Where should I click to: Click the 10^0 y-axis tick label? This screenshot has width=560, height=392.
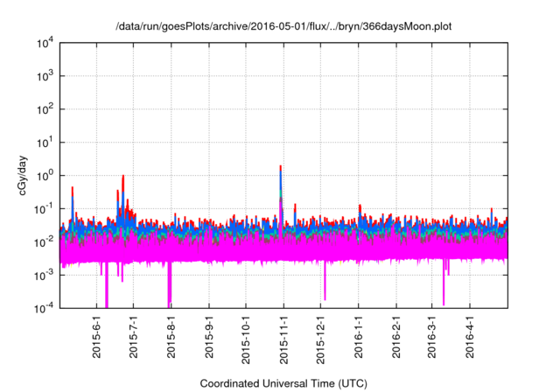coord(44,175)
